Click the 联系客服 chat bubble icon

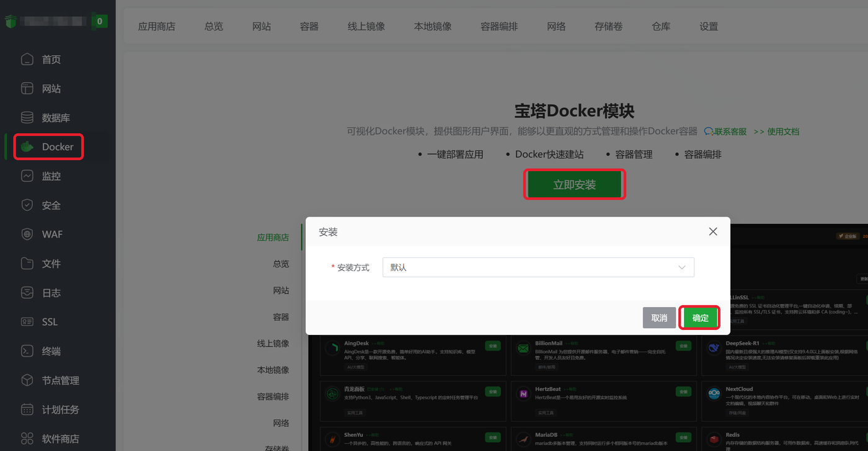(x=709, y=132)
